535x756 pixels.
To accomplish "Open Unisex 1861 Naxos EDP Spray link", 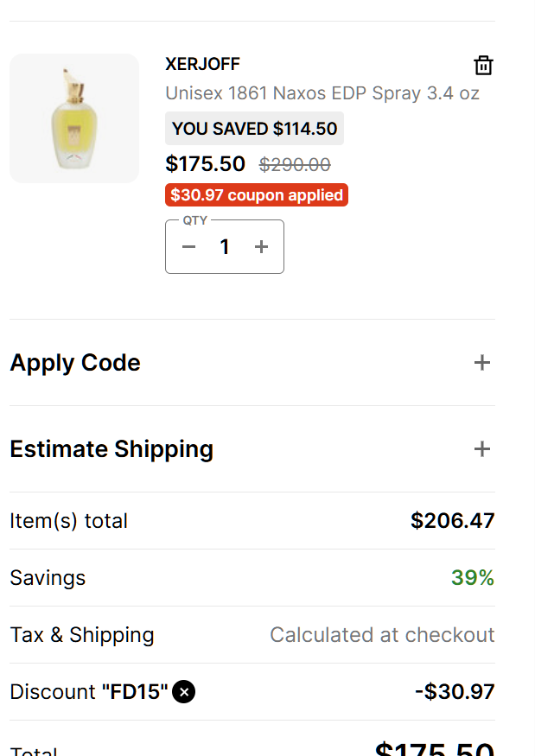I will click(x=322, y=93).
